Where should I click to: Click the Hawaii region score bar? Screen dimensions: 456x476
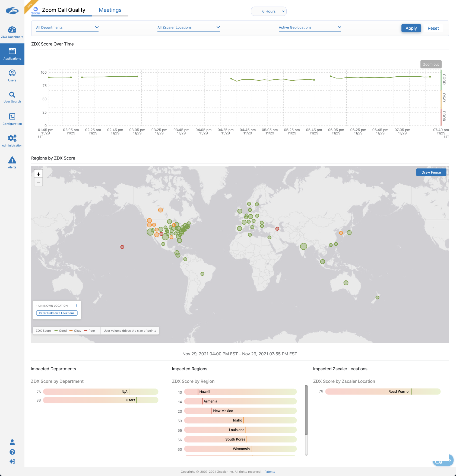pyautogui.click(x=240, y=392)
